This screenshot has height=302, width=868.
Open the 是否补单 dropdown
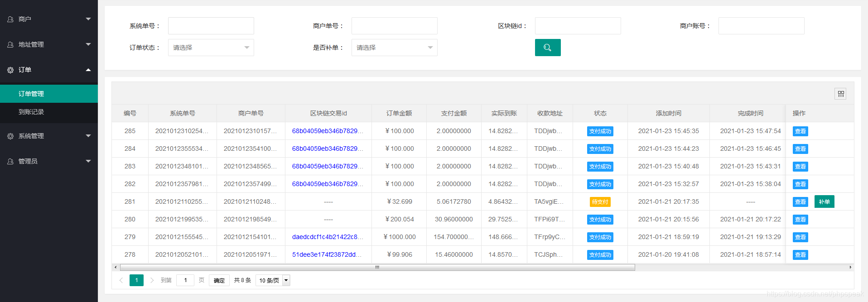[x=395, y=48]
